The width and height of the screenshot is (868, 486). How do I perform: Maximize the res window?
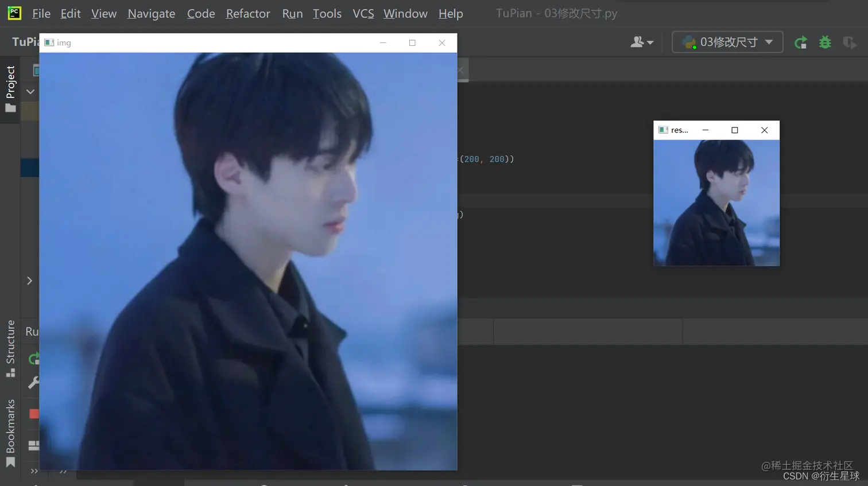coord(735,130)
